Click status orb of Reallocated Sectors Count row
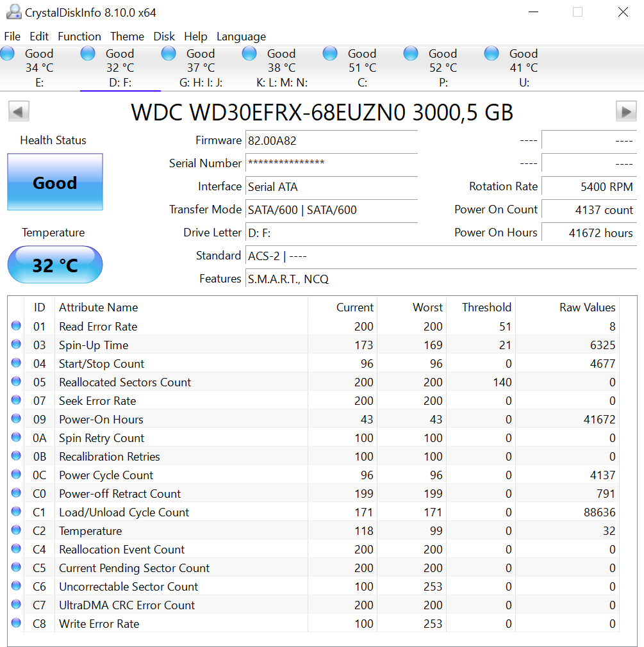This screenshot has height=647, width=644. pos(16,381)
